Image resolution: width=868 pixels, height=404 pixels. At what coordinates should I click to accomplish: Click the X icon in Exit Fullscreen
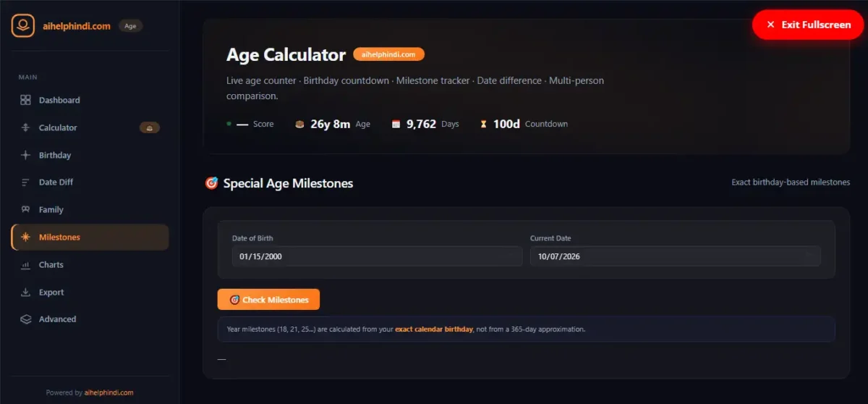(770, 25)
